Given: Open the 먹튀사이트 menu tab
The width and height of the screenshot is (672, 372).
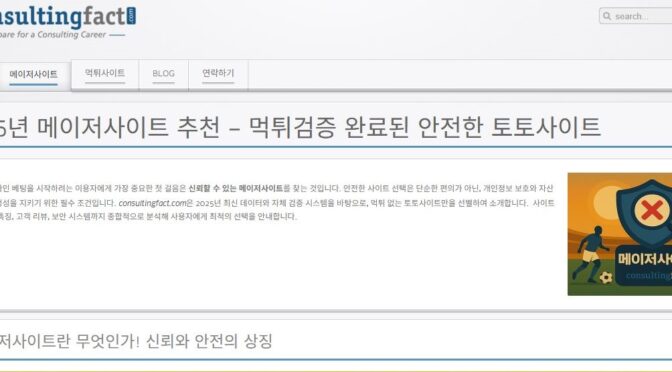Looking at the screenshot, I should 105,74.
